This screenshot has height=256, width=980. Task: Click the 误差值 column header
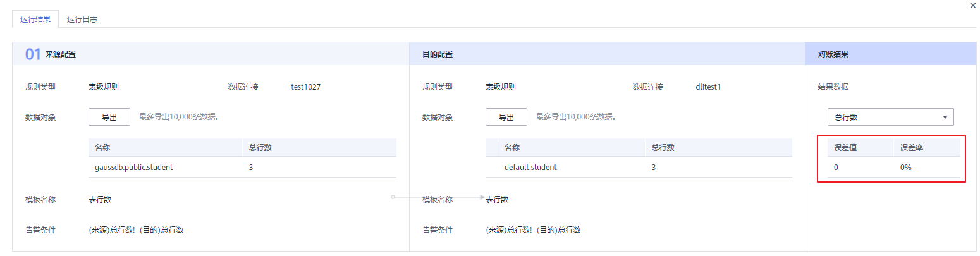coord(845,148)
